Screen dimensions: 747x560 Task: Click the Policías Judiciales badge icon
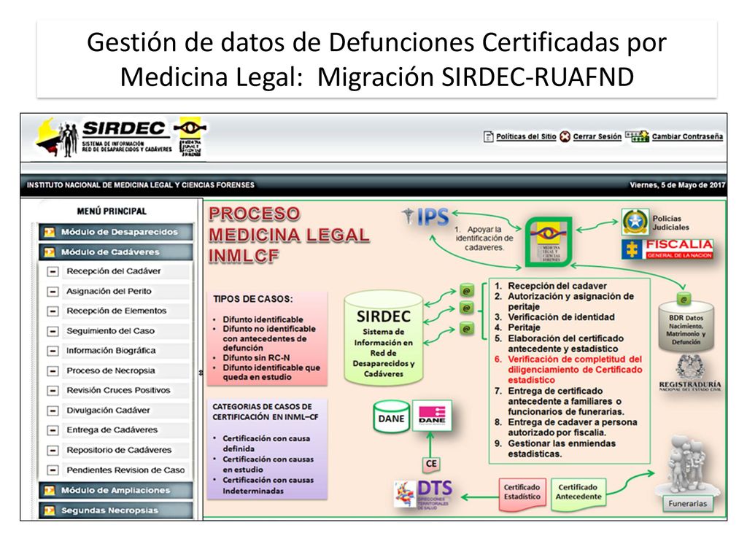[635, 222]
